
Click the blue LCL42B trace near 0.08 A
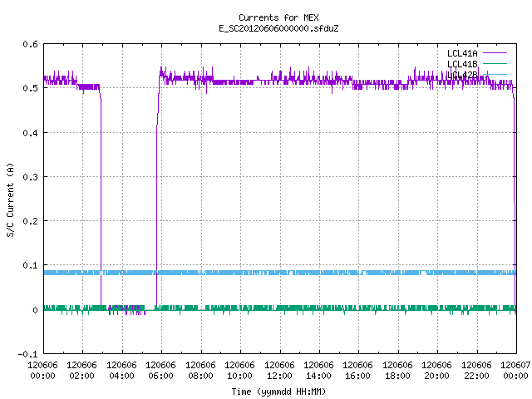(x=280, y=273)
